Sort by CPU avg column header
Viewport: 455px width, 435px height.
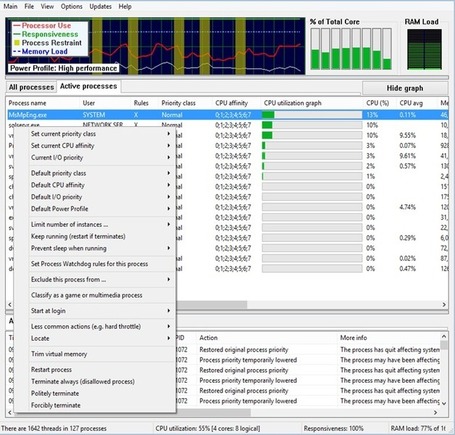pyautogui.click(x=411, y=103)
